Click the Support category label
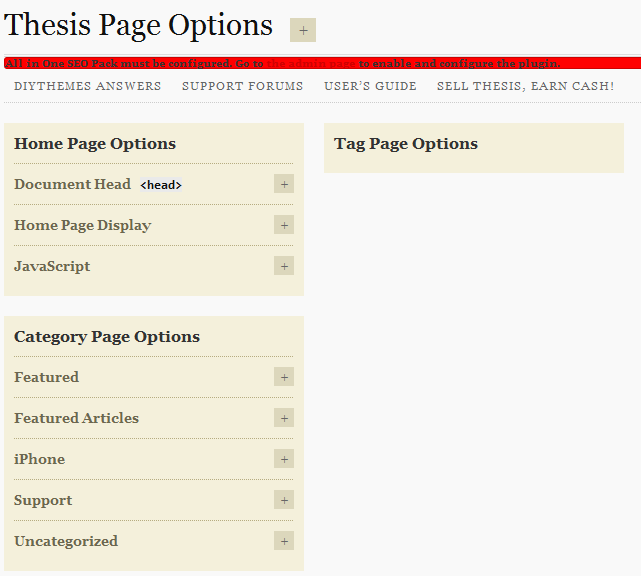Screen dimensions: 641x576 click(43, 500)
